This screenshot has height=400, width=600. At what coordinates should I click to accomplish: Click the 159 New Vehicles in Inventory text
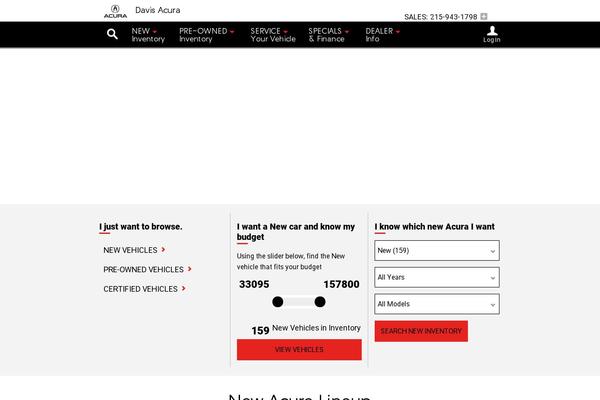(306, 329)
